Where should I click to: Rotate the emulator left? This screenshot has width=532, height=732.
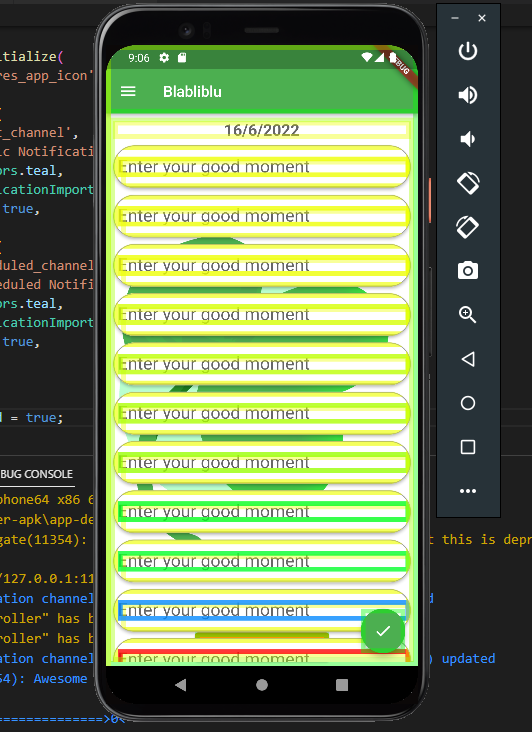pos(468,183)
